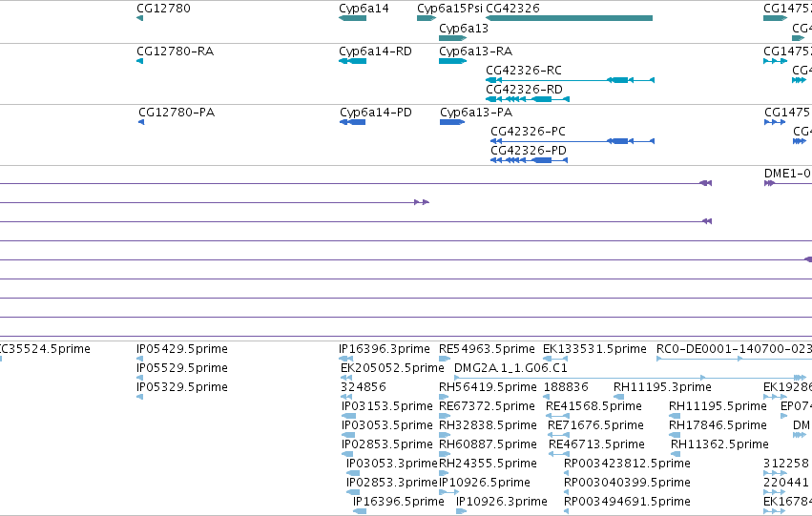Select the RE71676.5prime EST label

[596, 426]
